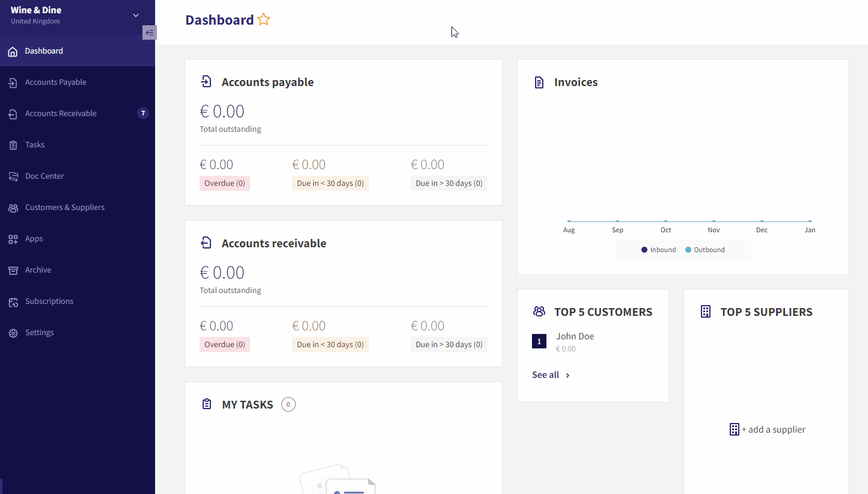Click See all under Top 5 Customers
Image resolution: width=868 pixels, height=494 pixels.
(545, 375)
